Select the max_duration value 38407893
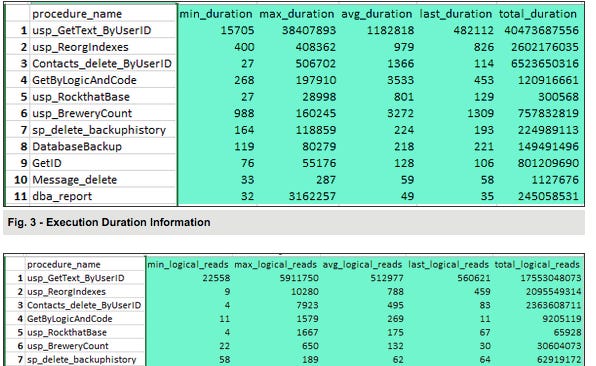 309,30
